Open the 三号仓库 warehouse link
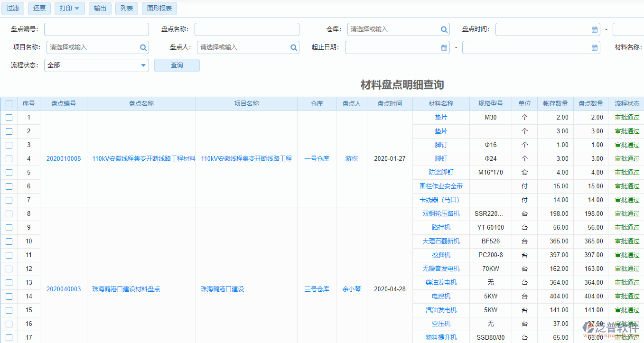The height and width of the screenshot is (343, 644). (x=317, y=289)
